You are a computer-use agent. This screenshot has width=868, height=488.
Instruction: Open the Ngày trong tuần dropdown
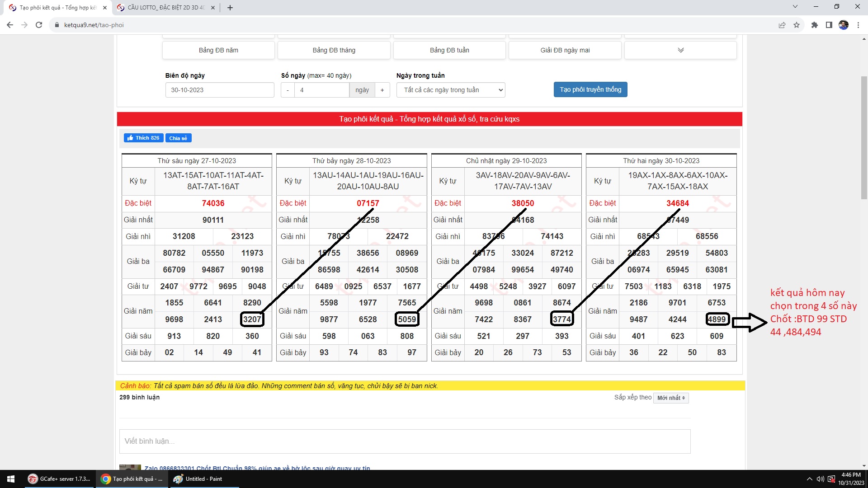click(450, 90)
